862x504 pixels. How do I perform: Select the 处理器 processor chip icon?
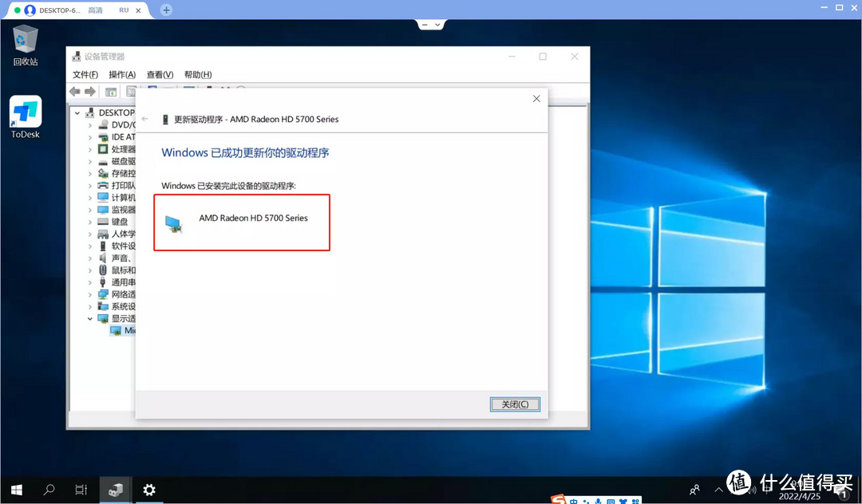point(103,149)
